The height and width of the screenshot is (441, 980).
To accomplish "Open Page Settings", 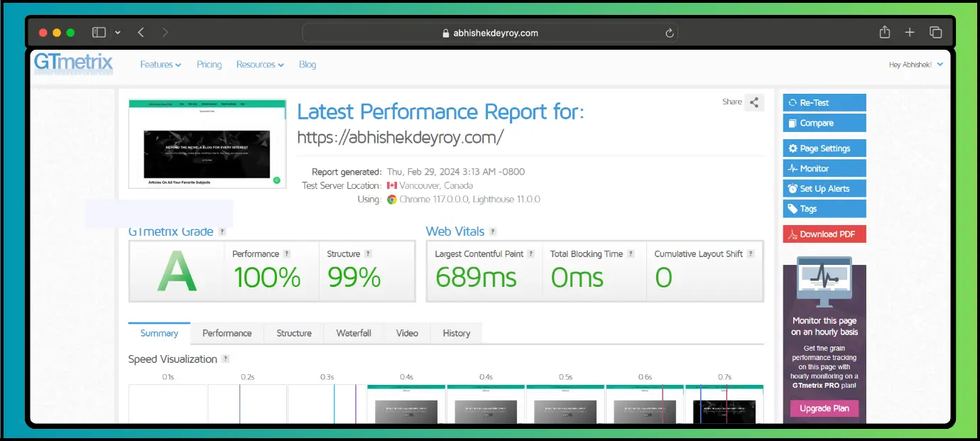I will pyautogui.click(x=824, y=148).
